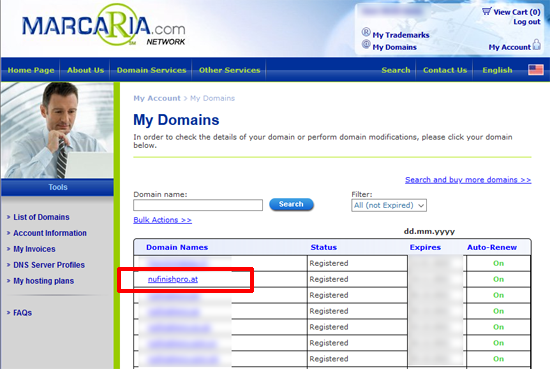
Task: Click the Marcaria.com Network logo
Action: [x=104, y=26]
